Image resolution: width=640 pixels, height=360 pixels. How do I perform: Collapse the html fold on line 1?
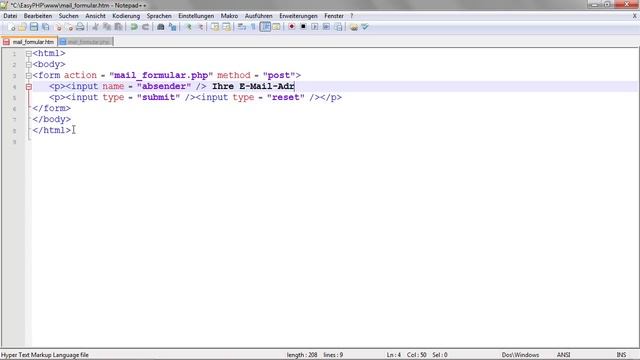click(x=29, y=53)
